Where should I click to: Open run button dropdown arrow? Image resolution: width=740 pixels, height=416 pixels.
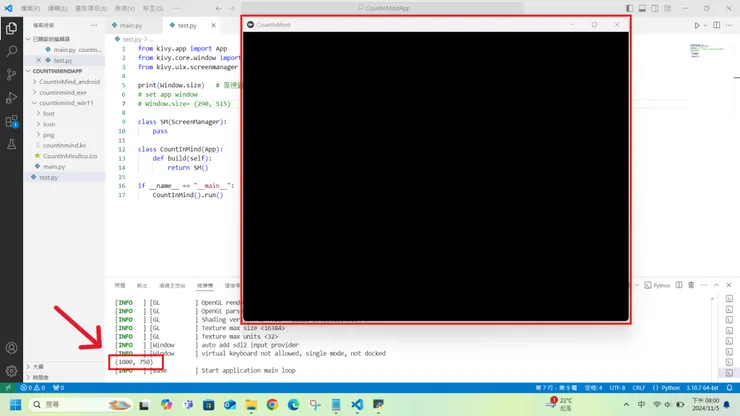(705, 25)
